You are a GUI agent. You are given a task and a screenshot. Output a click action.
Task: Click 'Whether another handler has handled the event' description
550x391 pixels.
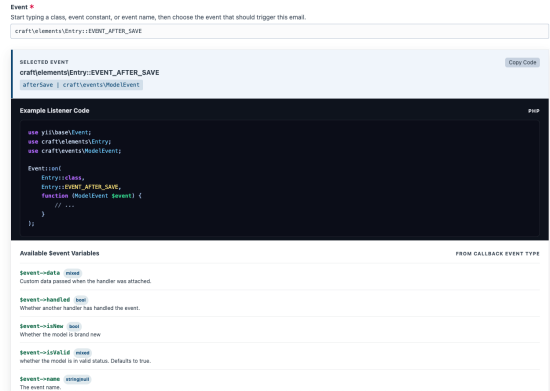tap(80, 308)
